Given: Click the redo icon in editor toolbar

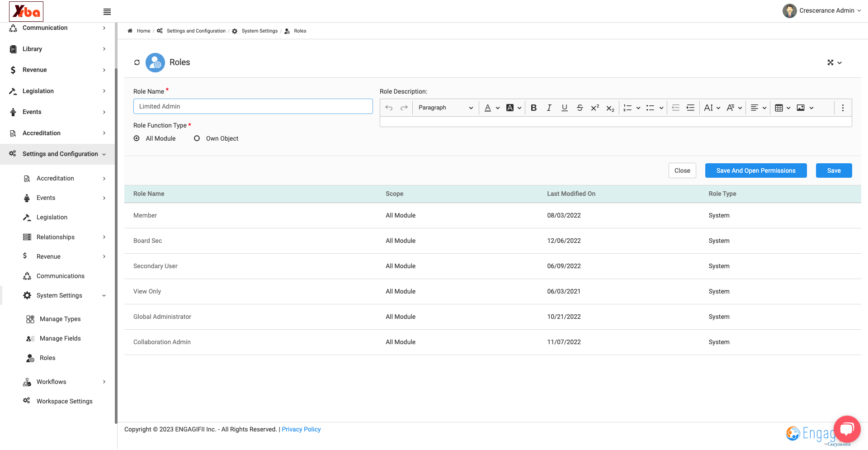Looking at the screenshot, I should click(404, 108).
